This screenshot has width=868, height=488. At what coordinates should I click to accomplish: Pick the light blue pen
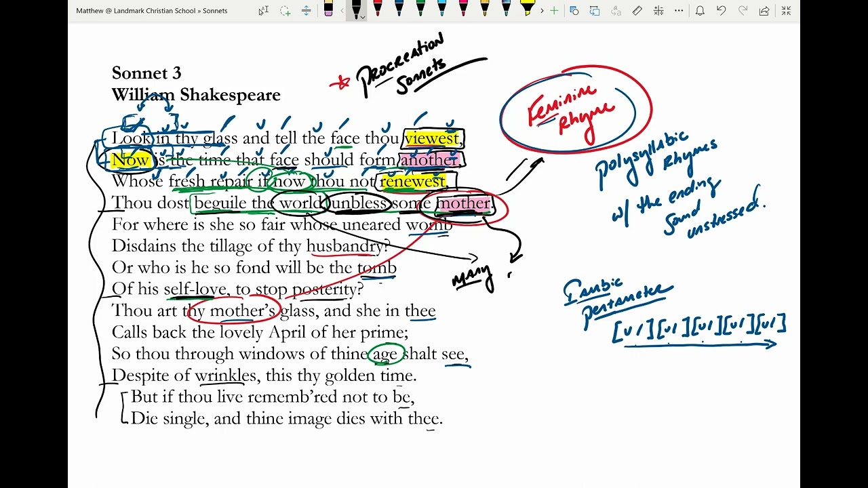(x=443, y=9)
